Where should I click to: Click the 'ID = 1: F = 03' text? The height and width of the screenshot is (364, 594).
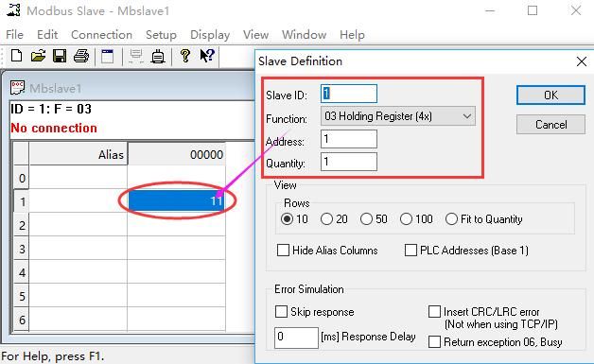(51, 109)
